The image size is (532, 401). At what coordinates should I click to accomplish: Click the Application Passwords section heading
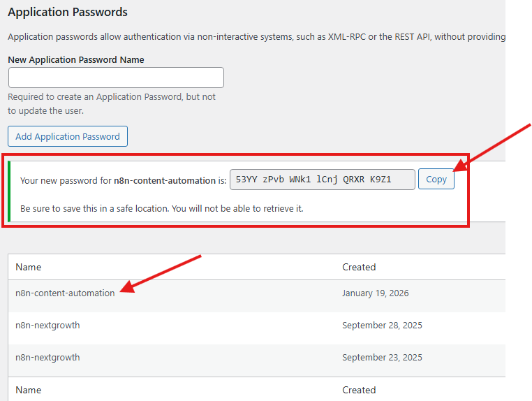pyautogui.click(x=68, y=12)
